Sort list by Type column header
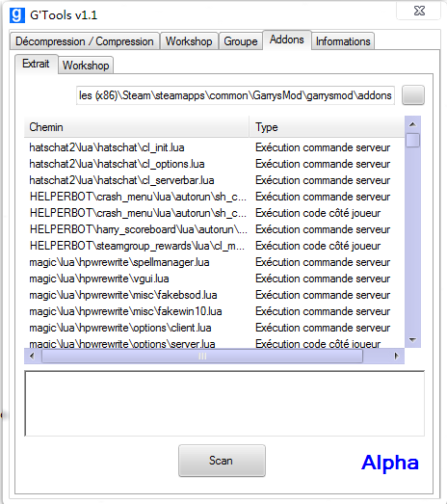This screenshot has width=447, height=504. (327, 127)
